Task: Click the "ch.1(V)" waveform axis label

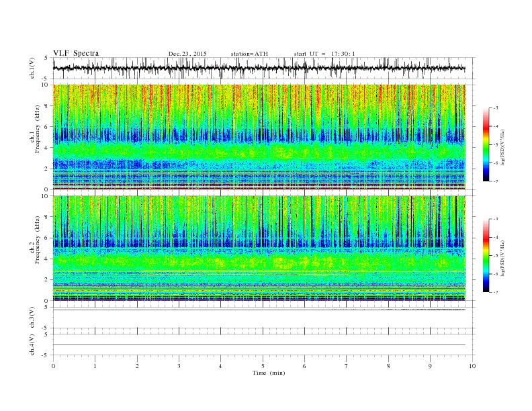Action: (x=32, y=68)
